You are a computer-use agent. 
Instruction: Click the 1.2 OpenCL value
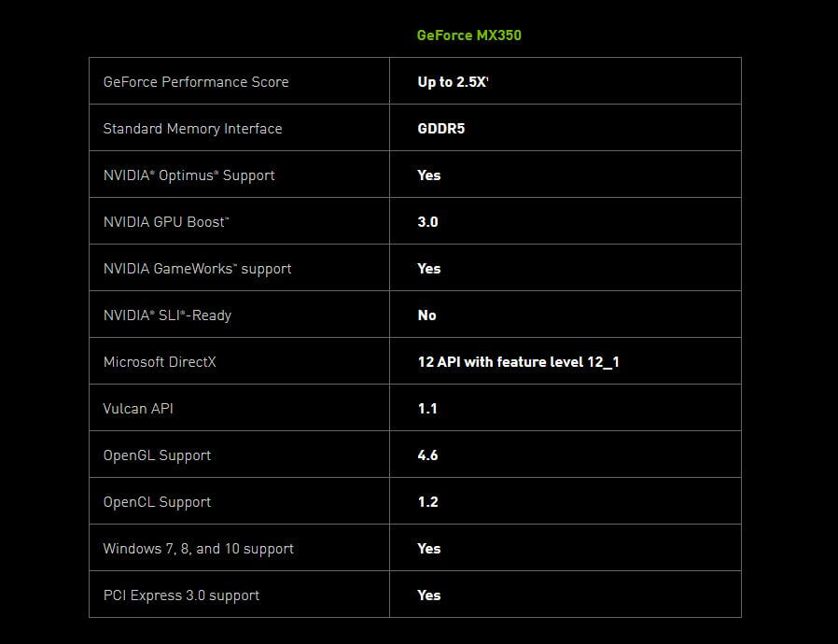point(427,502)
